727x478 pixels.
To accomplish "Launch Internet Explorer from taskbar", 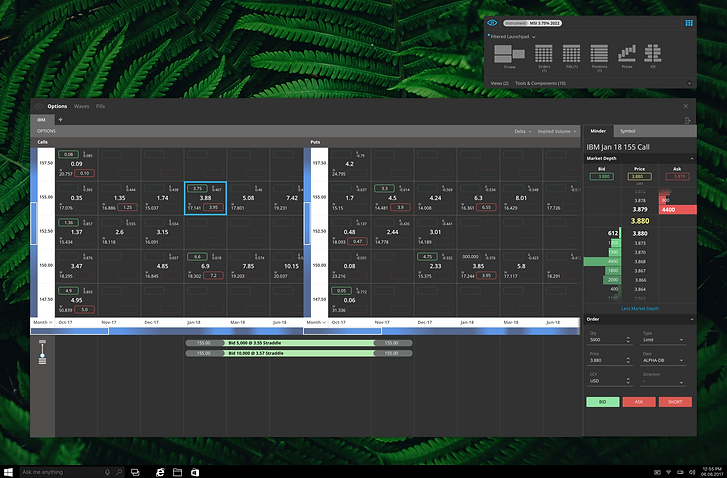I will pyautogui.click(x=160, y=472).
